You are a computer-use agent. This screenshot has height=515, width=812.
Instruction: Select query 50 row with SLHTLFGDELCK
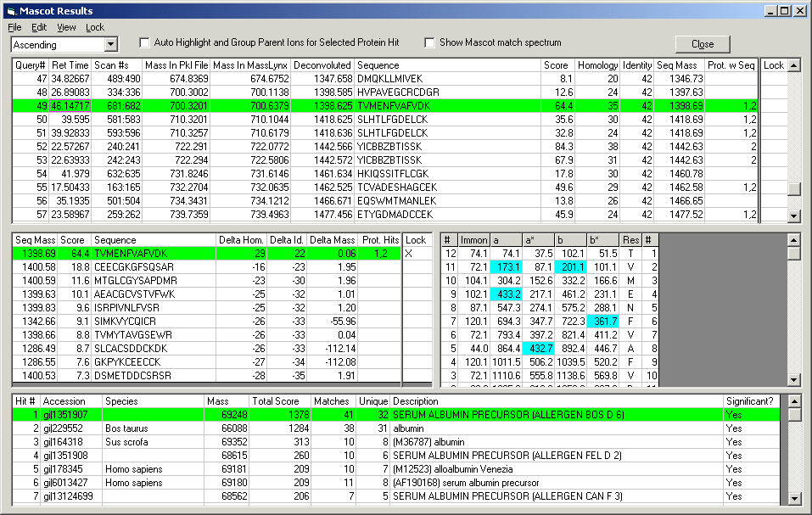pyautogui.click(x=385, y=120)
